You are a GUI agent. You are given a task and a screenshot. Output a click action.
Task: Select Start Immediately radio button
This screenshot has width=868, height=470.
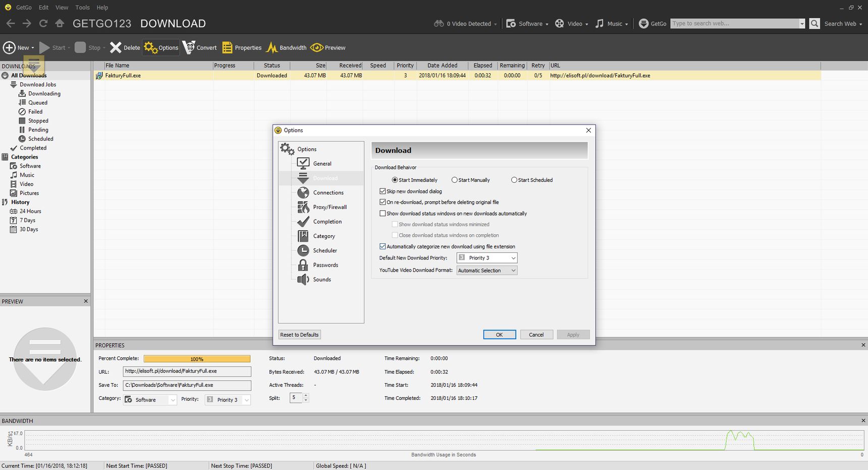(395, 180)
